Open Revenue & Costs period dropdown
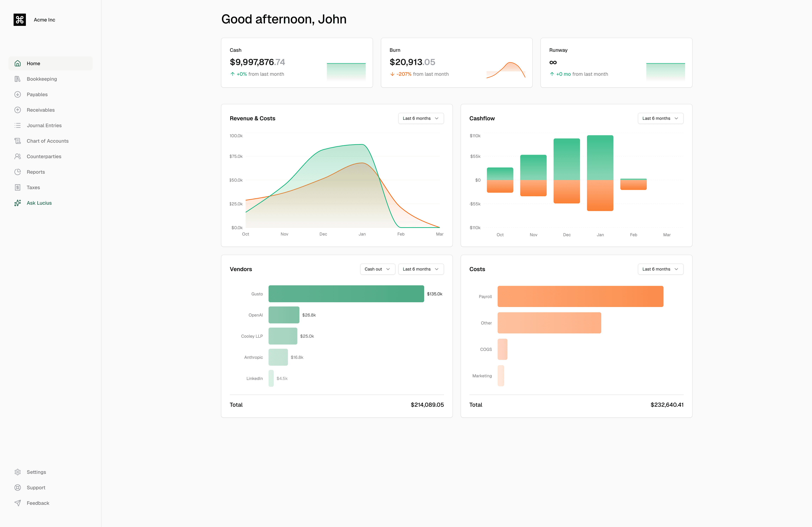The width and height of the screenshot is (812, 527). click(x=421, y=118)
